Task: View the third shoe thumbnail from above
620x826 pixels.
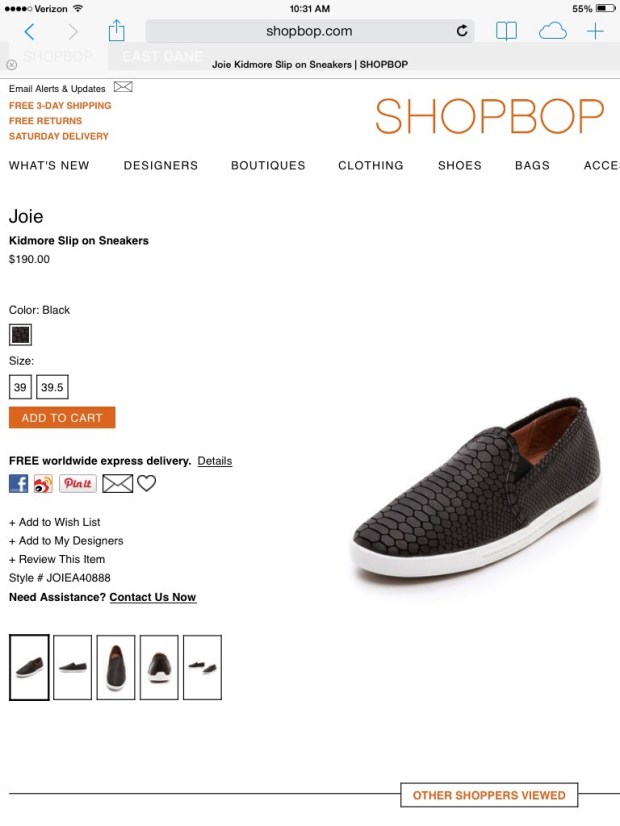Action: coord(116,667)
